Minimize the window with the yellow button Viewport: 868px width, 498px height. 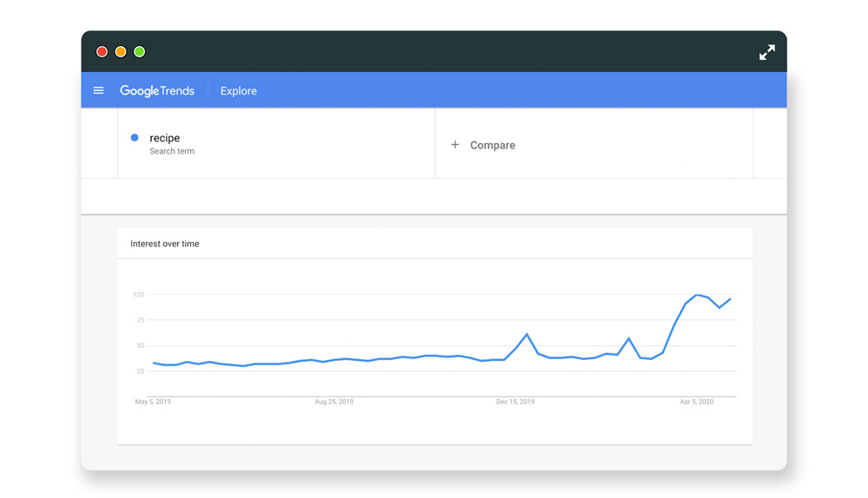121,52
